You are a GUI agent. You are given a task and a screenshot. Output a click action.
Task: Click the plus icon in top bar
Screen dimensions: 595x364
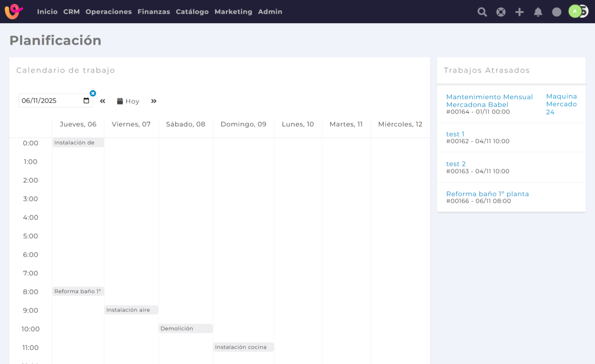pos(519,12)
